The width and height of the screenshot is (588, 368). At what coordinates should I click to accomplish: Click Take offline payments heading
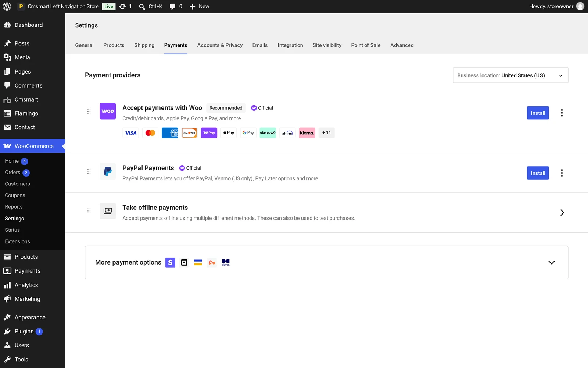click(x=155, y=208)
